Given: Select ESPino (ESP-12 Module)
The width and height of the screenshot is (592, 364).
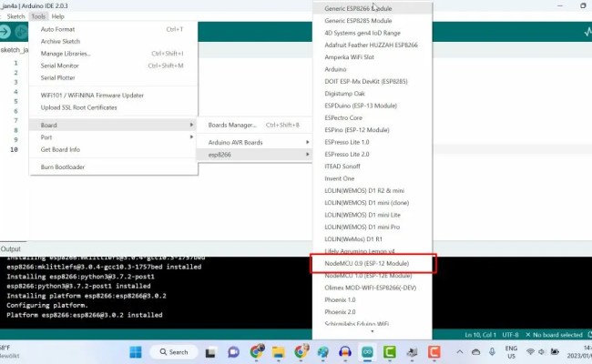Looking at the screenshot, I should [373, 130].
